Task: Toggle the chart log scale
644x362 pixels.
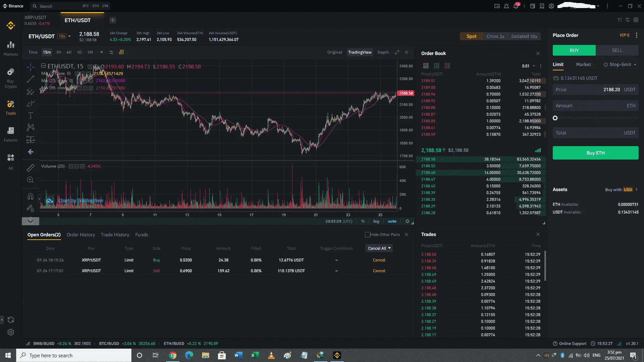Action: [x=376, y=221]
